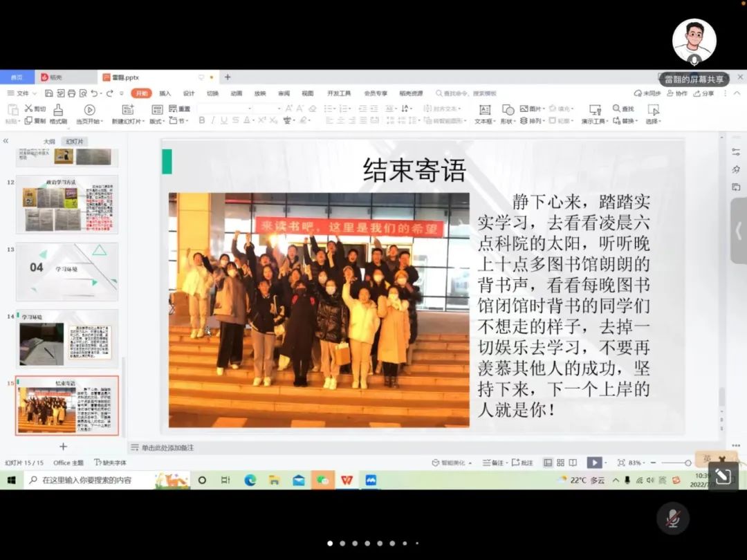Open the 形状 shapes tool

coord(508,114)
